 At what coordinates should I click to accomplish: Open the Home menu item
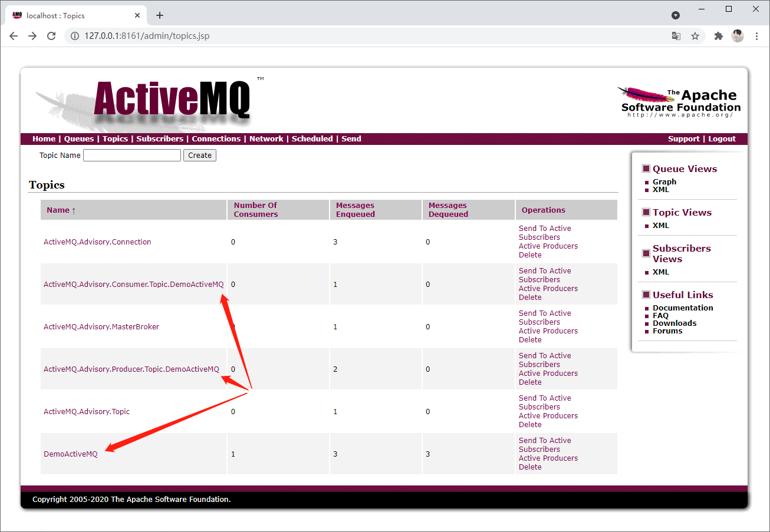pos(44,139)
